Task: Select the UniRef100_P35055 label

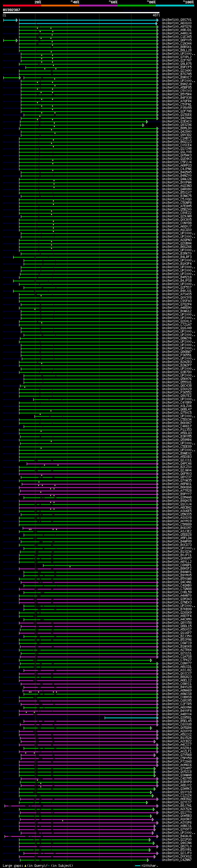Action: (177, 108)
